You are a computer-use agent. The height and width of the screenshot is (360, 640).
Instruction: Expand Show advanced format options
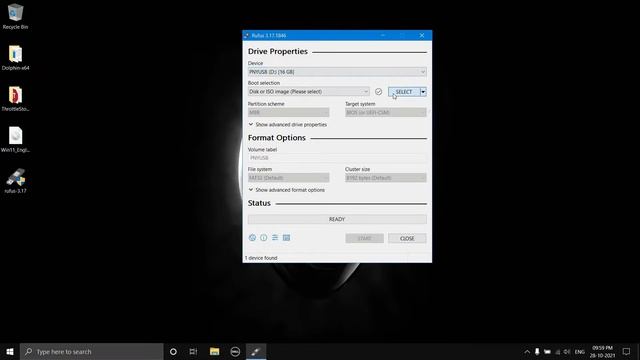coord(287,190)
